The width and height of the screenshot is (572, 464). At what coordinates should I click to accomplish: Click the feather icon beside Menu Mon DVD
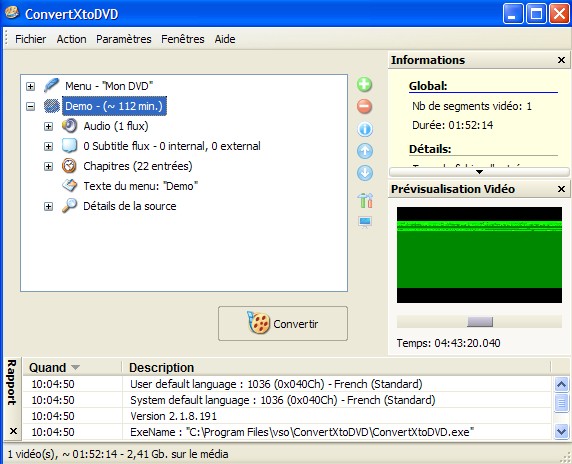click(51, 85)
